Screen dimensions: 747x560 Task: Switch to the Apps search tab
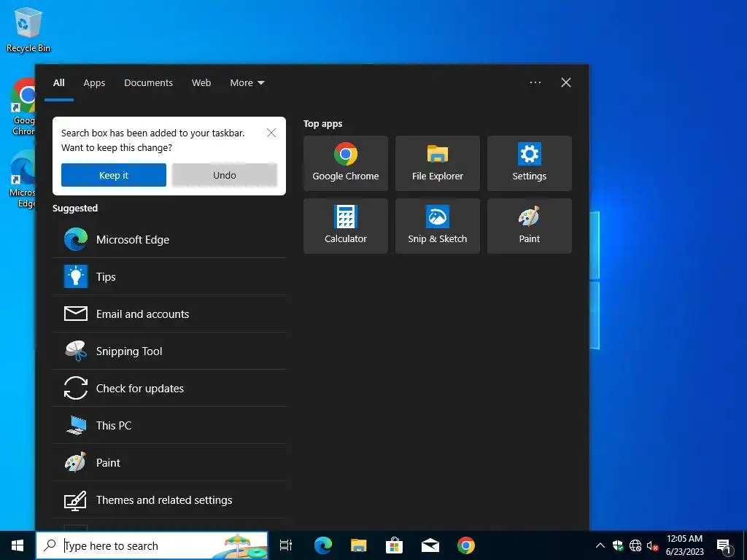point(94,83)
